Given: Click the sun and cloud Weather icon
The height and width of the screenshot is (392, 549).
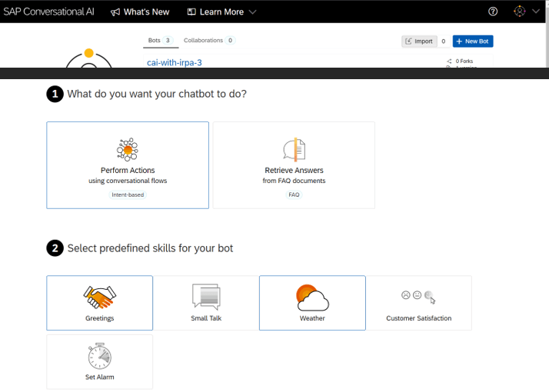Looking at the screenshot, I should click(312, 297).
